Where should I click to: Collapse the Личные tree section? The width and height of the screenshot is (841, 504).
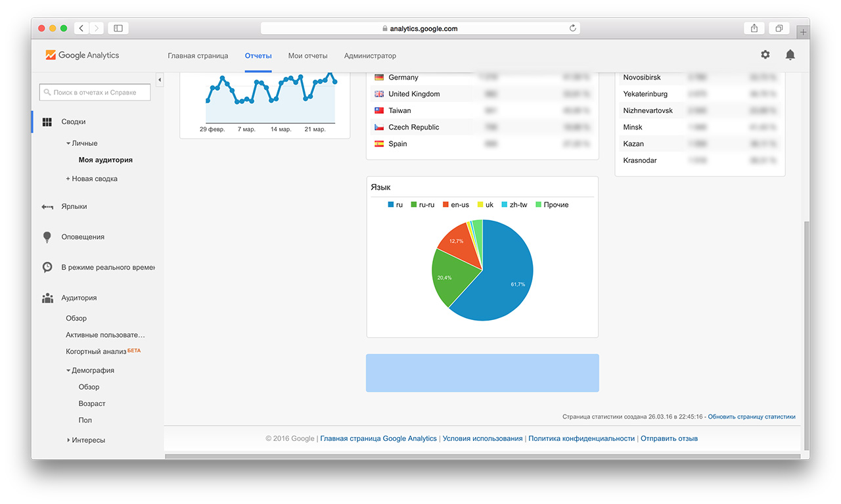[x=68, y=143]
